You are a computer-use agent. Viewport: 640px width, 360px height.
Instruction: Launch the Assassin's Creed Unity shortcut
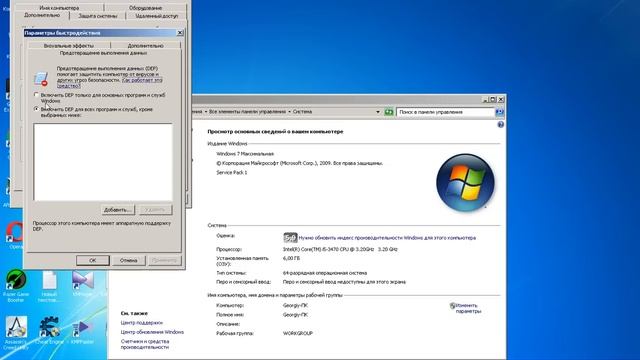pyautogui.click(x=16, y=333)
